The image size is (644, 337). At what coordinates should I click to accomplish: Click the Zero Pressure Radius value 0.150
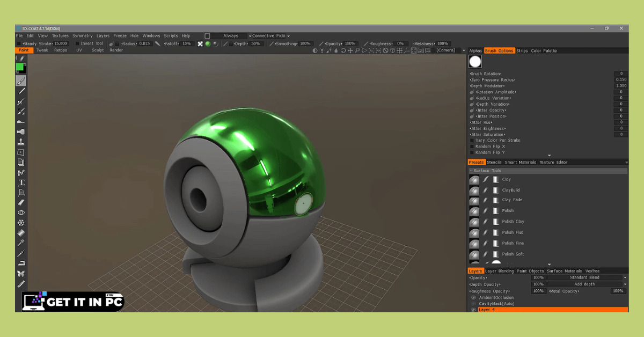621,79
